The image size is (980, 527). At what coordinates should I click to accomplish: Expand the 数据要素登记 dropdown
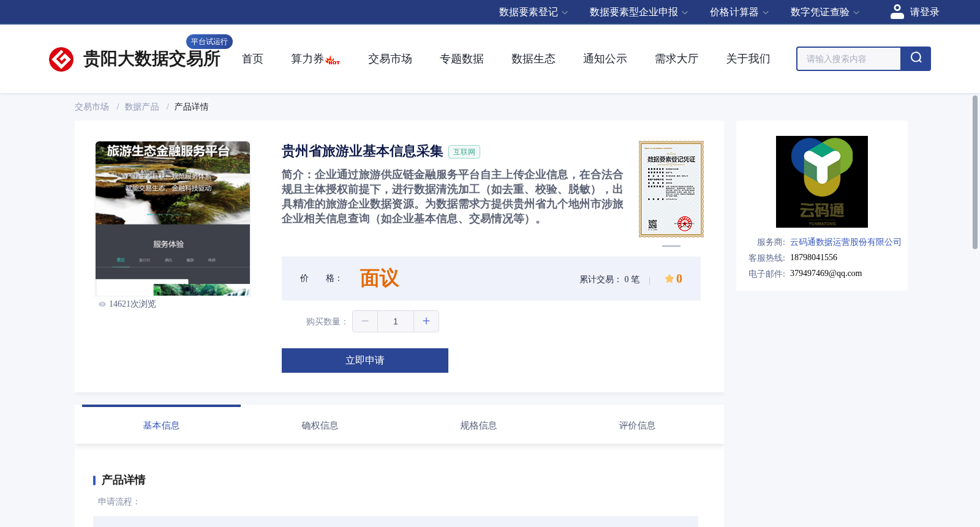tap(533, 12)
